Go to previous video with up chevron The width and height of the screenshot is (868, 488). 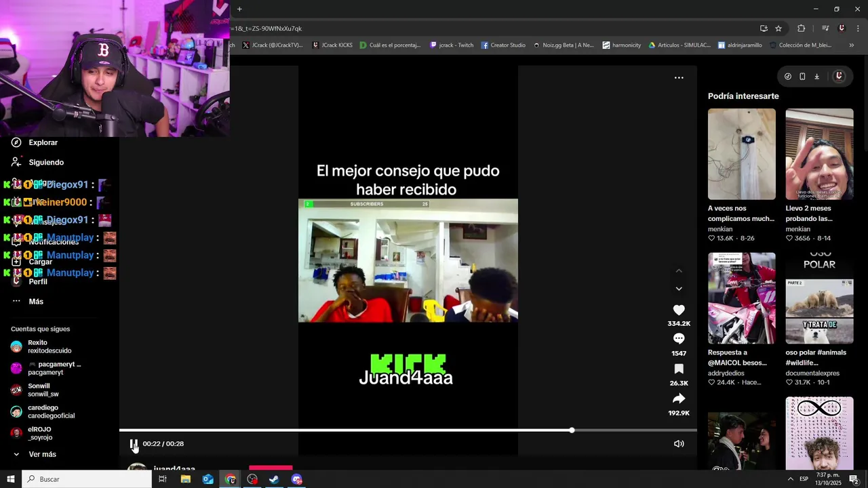pyautogui.click(x=679, y=271)
